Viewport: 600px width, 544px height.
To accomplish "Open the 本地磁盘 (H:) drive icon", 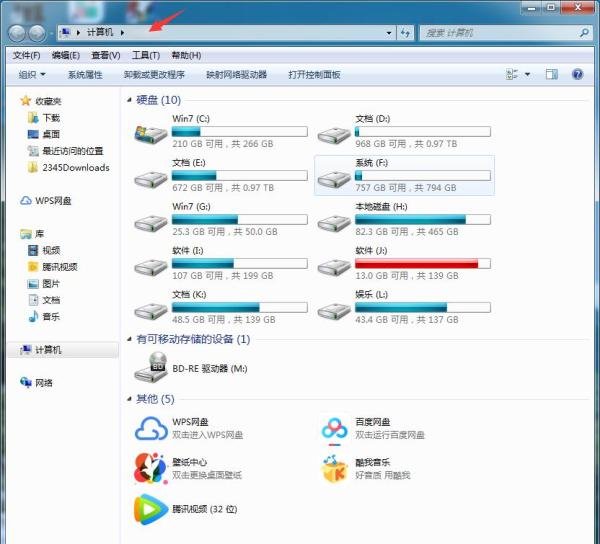I will 334,223.
